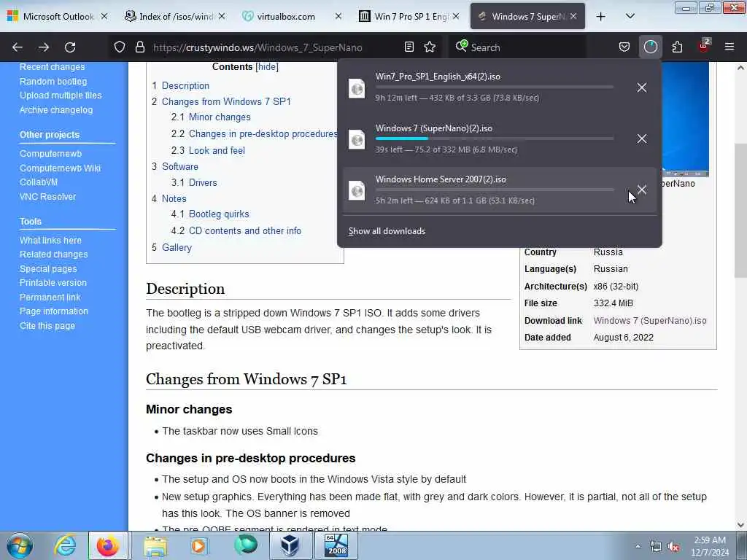Close the Microsoft Outlook tab
This screenshot has height=560, width=747.
click(104, 17)
